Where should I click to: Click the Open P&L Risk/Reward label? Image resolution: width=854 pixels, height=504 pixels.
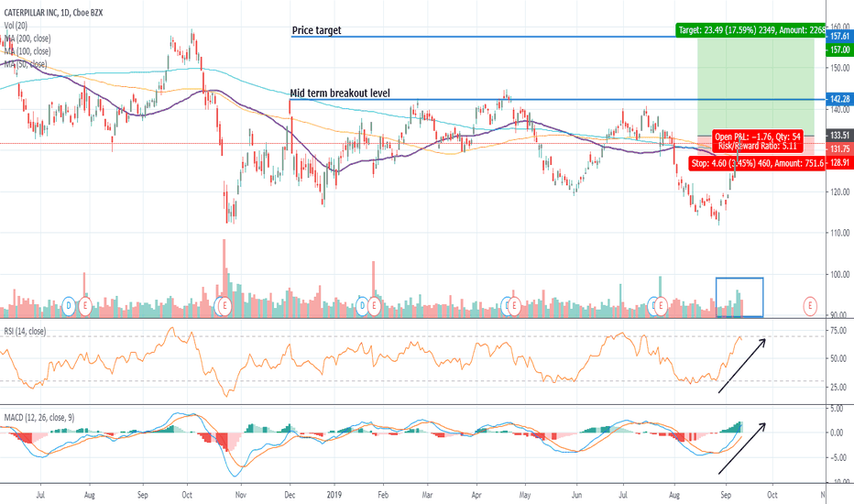pyautogui.click(x=757, y=142)
